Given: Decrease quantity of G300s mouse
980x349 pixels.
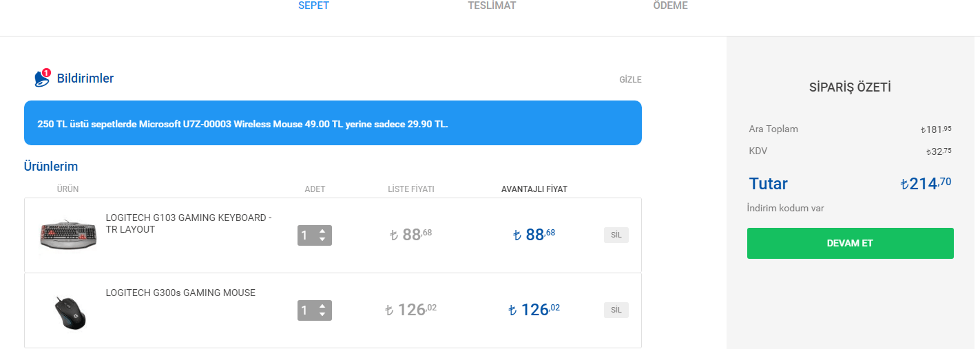Looking at the screenshot, I should 322,315.
